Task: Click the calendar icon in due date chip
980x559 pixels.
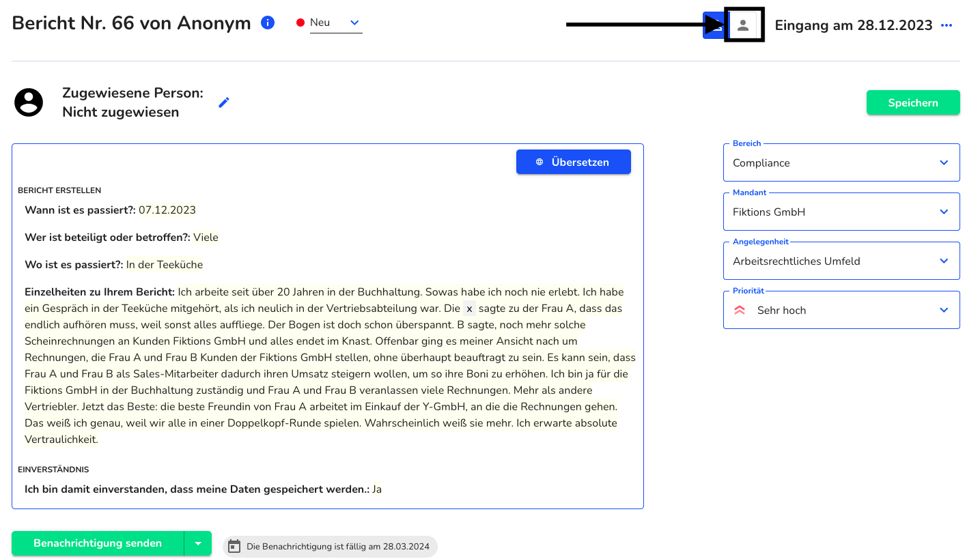Action: [x=234, y=546]
